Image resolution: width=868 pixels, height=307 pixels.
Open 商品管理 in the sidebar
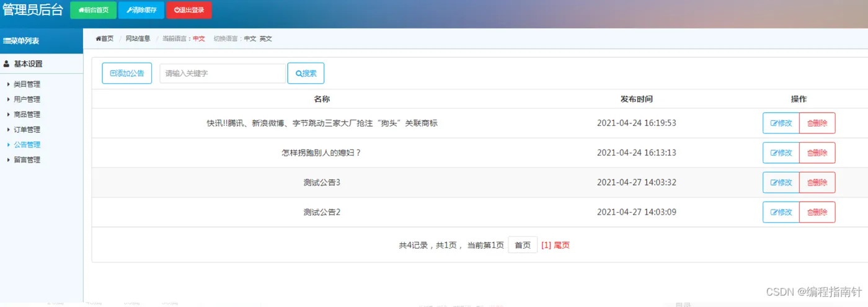(x=27, y=114)
